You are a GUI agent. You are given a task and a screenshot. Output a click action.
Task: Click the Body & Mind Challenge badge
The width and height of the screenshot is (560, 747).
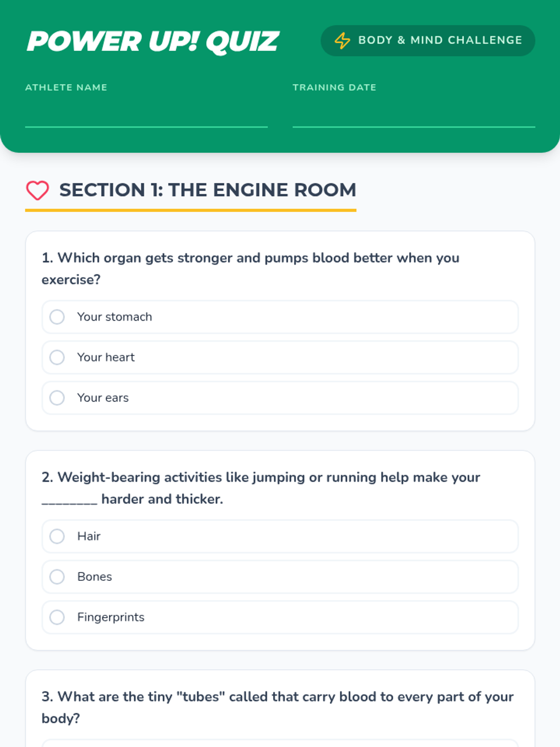[428, 41]
